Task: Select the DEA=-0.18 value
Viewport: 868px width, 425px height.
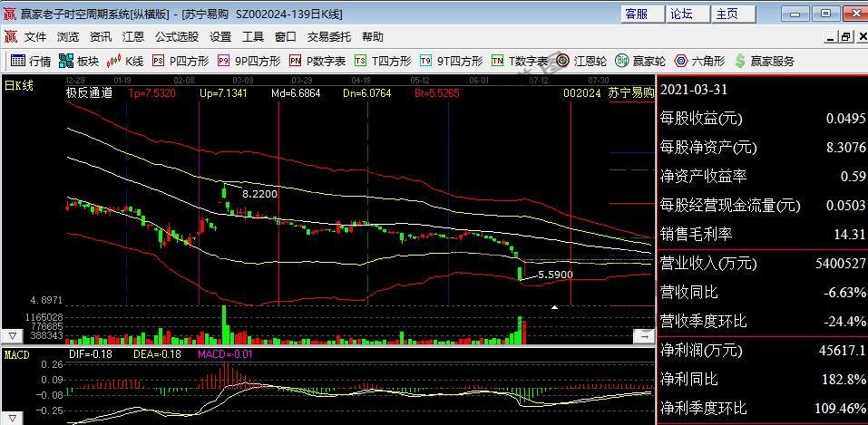Action: [x=157, y=354]
